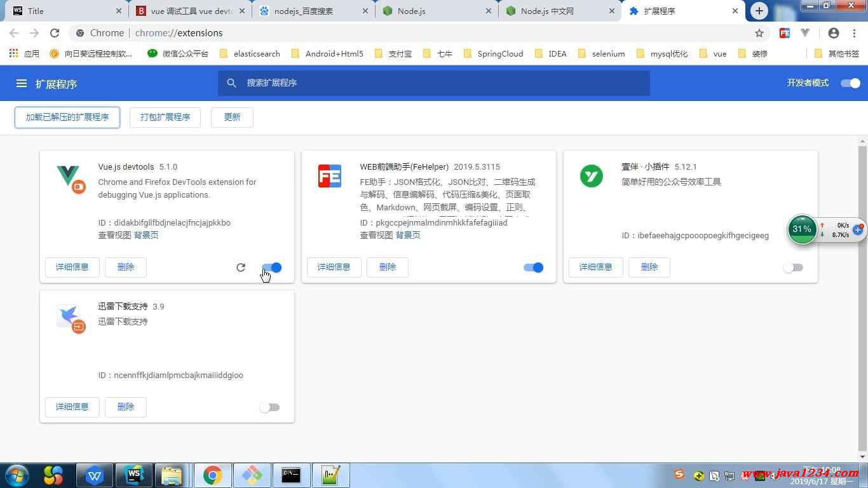Open WebStorm from the taskbar

(134, 475)
